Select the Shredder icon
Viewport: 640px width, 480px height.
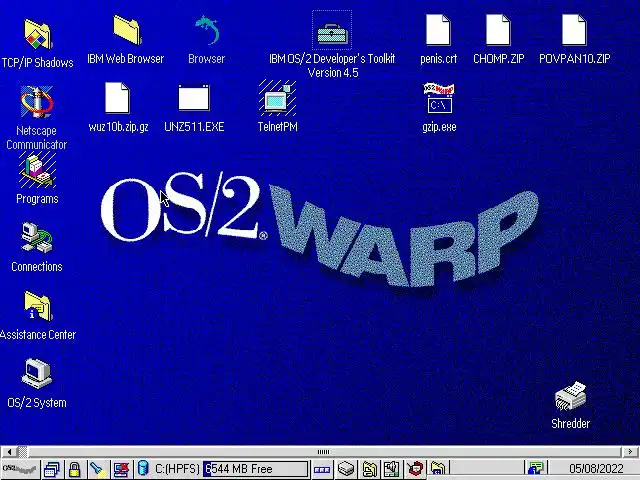571,396
